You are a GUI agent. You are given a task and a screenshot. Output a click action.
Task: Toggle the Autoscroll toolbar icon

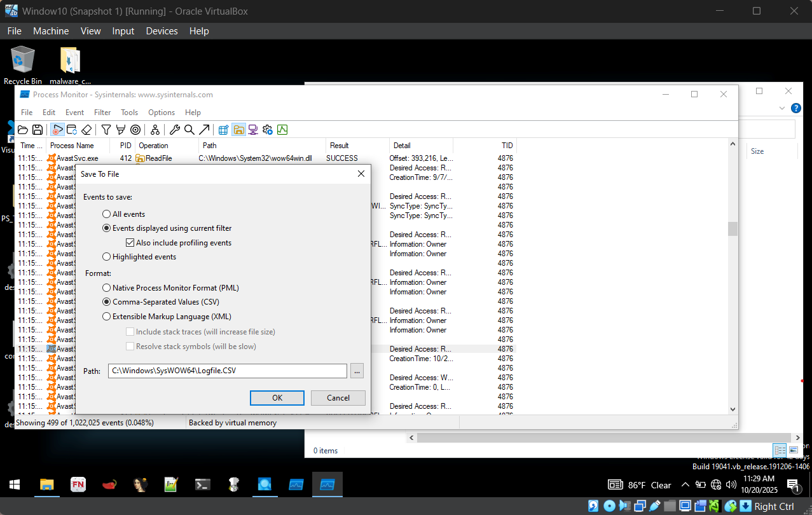click(72, 130)
